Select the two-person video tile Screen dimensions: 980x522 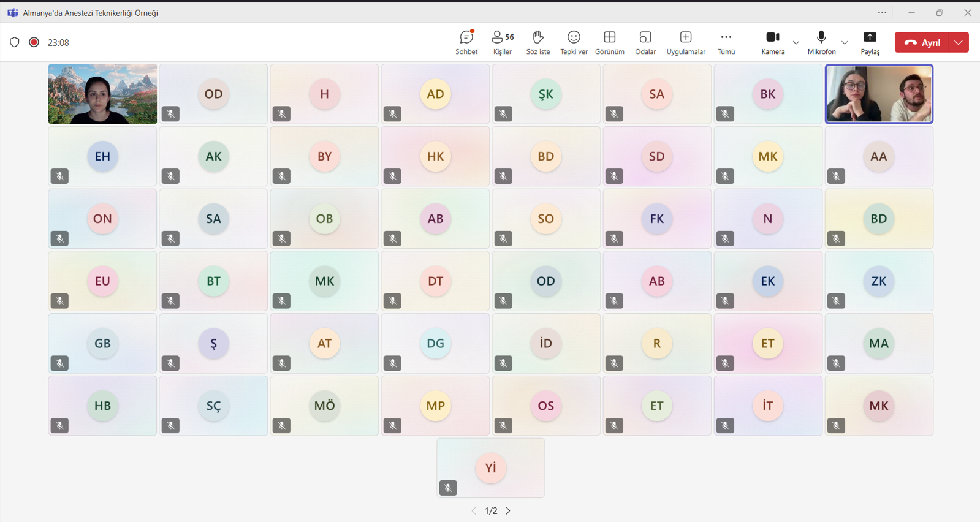pos(879,94)
